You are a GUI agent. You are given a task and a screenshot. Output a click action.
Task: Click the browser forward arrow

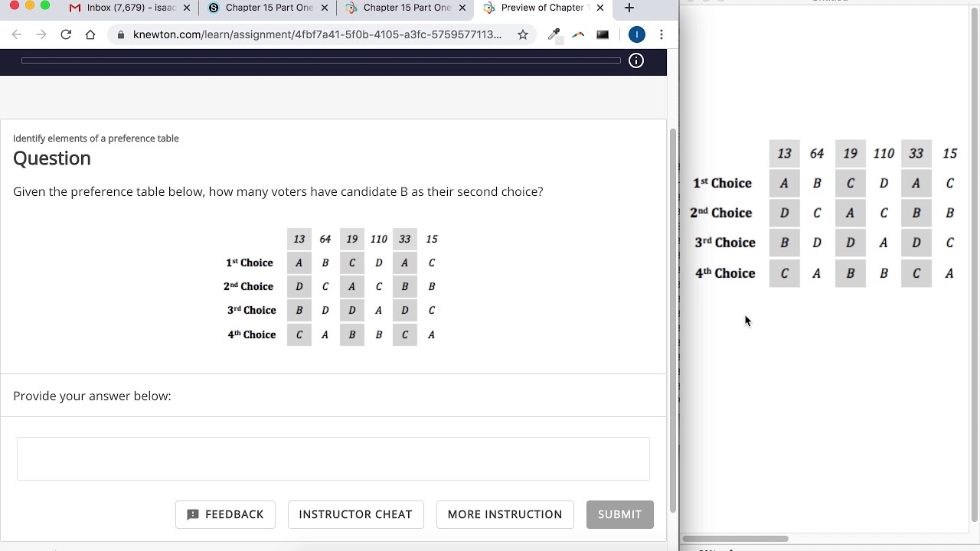pos(41,34)
